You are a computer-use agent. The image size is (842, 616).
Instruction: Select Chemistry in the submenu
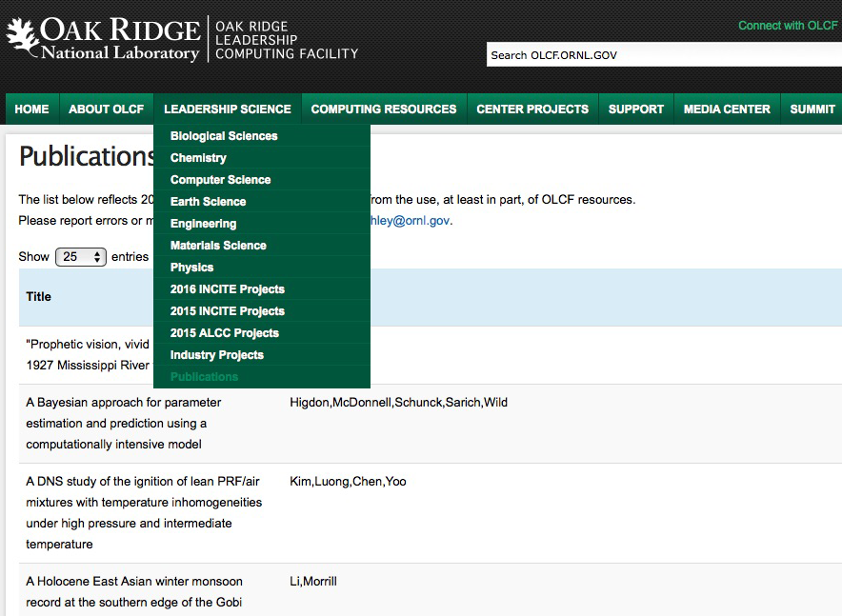(198, 158)
